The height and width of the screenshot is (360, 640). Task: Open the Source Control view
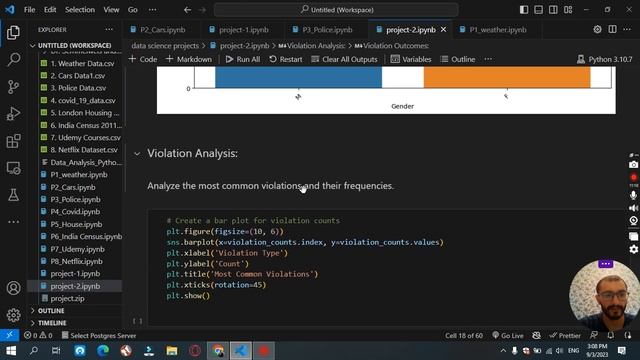[13, 87]
